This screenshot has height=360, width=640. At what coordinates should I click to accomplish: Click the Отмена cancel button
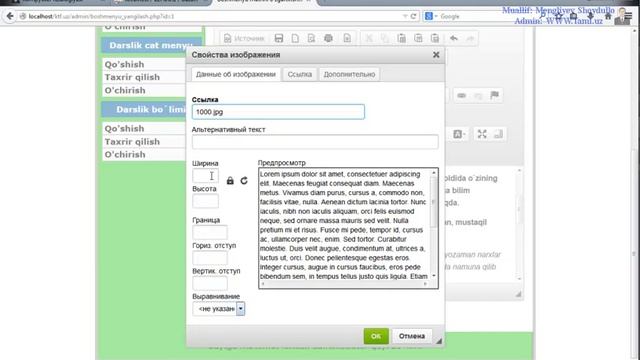pos(412,336)
